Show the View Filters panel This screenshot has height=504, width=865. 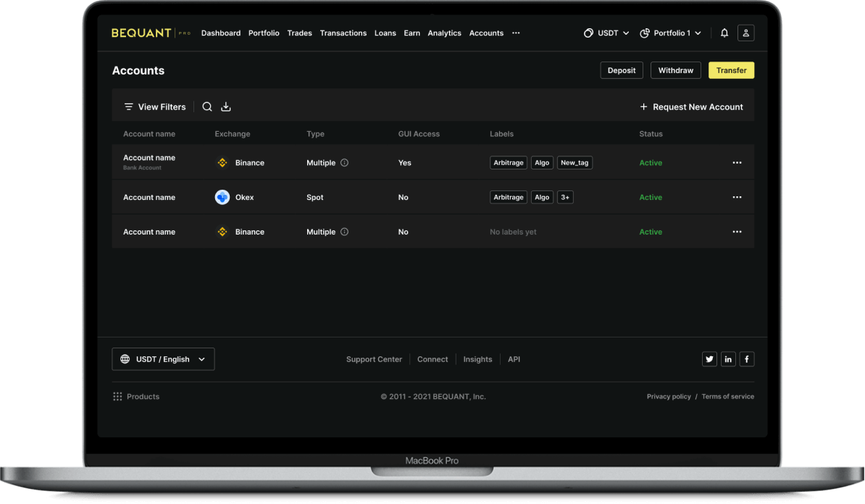[x=154, y=106]
